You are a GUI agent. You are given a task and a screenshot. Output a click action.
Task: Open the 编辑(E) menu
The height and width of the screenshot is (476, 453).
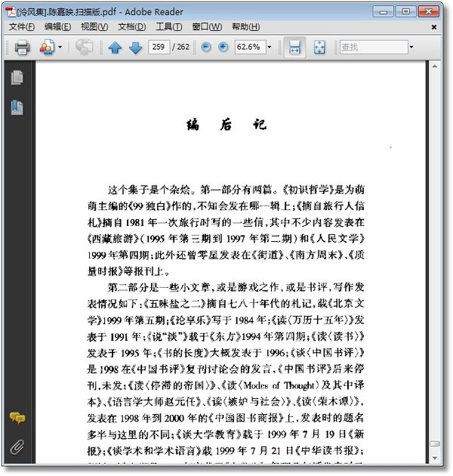[57, 26]
